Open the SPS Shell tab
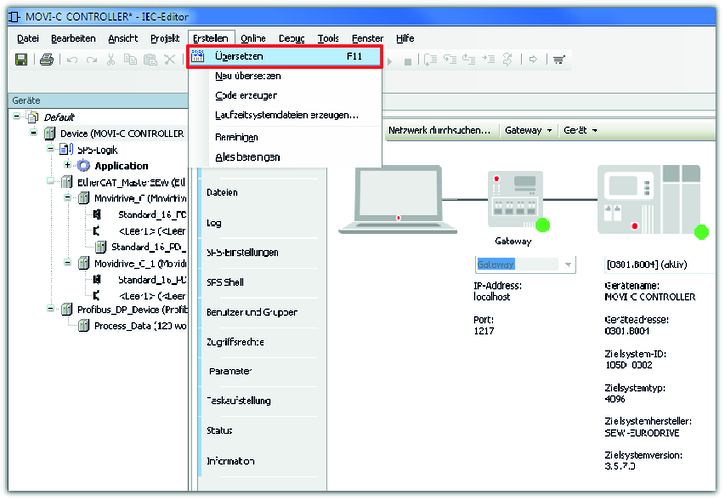The image size is (725, 501). 224,282
